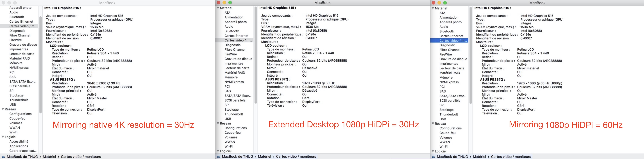Click MacBook de THUG in middle window path bar

[238, 156]
